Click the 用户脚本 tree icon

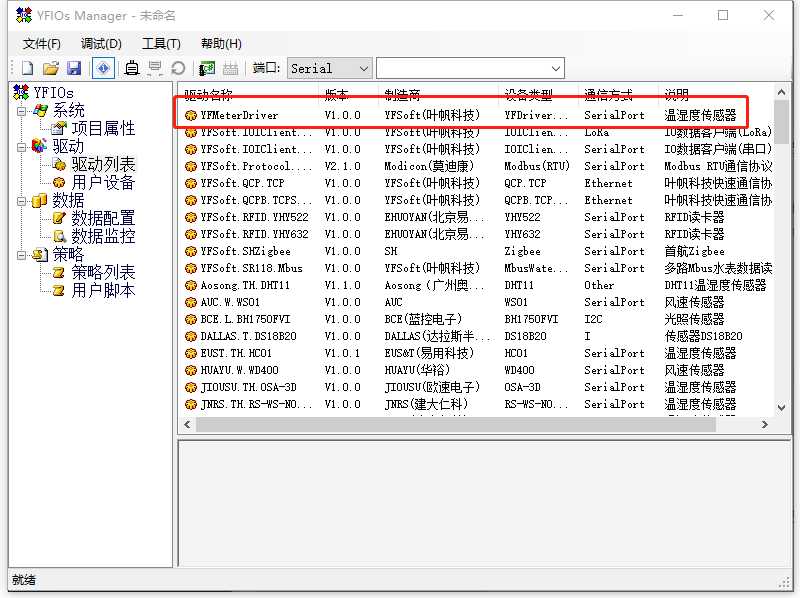click(x=59, y=290)
